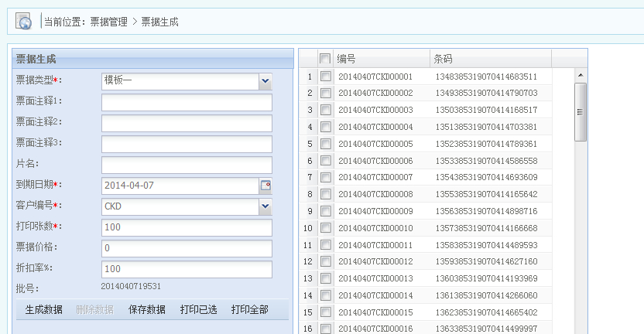Click the 保存数据 button
The width and height of the screenshot is (644, 334).
(147, 309)
